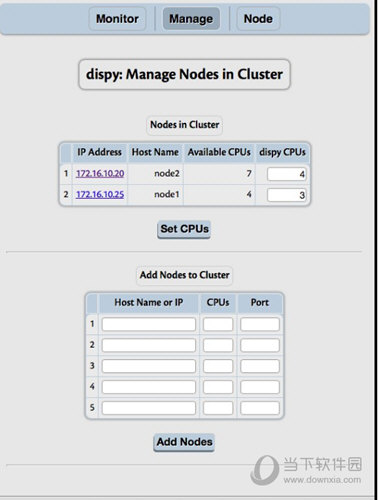Click the Set CPUs button
The height and width of the screenshot is (500, 378).
tap(184, 229)
